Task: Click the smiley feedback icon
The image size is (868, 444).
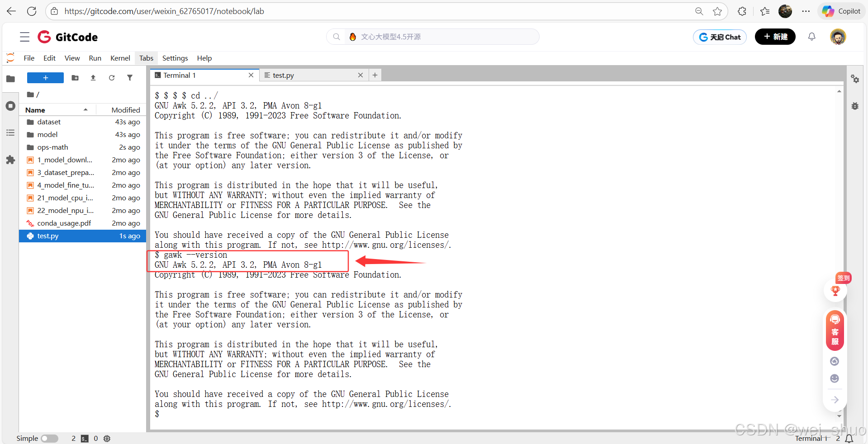Action: click(835, 378)
